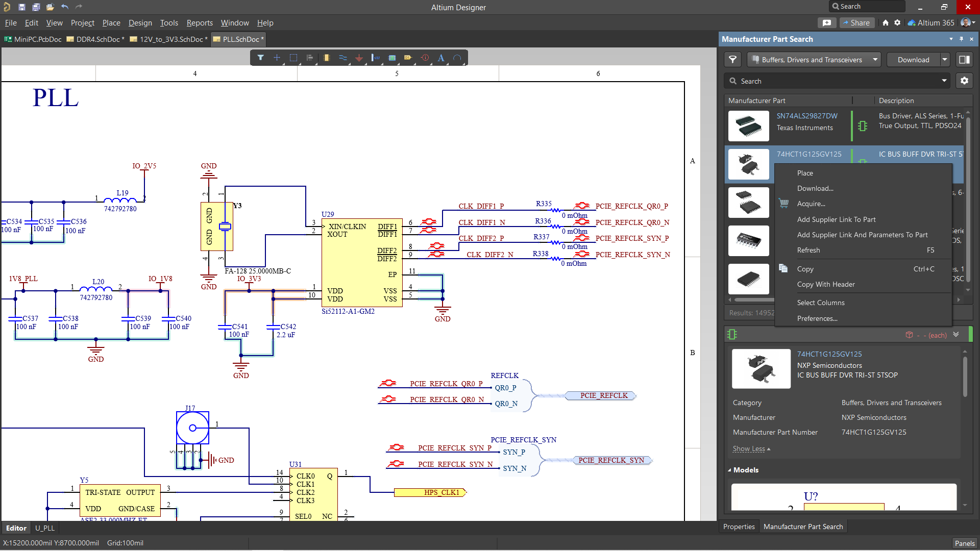Viewport: 980px width, 551px height.
Task: Click the top bar Search field
Action: click(x=867, y=7)
